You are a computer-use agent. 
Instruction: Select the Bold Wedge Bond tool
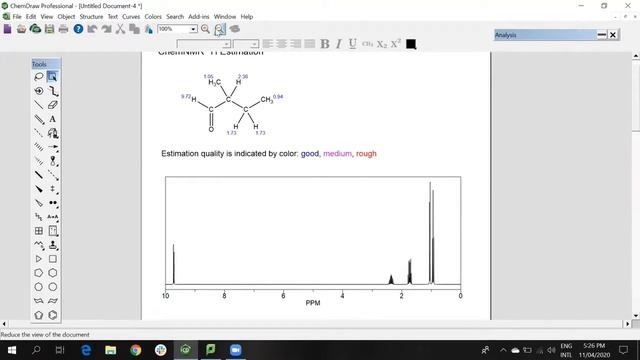pyautogui.click(x=39, y=189)
